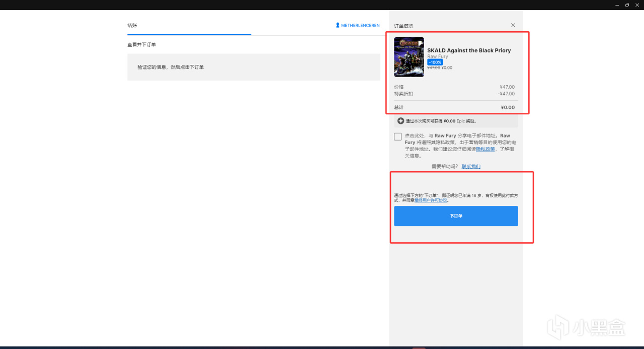Click the 特卖折扣 sale discount label
The width and height of the screenshot is (644, 349).
(404, 94)
